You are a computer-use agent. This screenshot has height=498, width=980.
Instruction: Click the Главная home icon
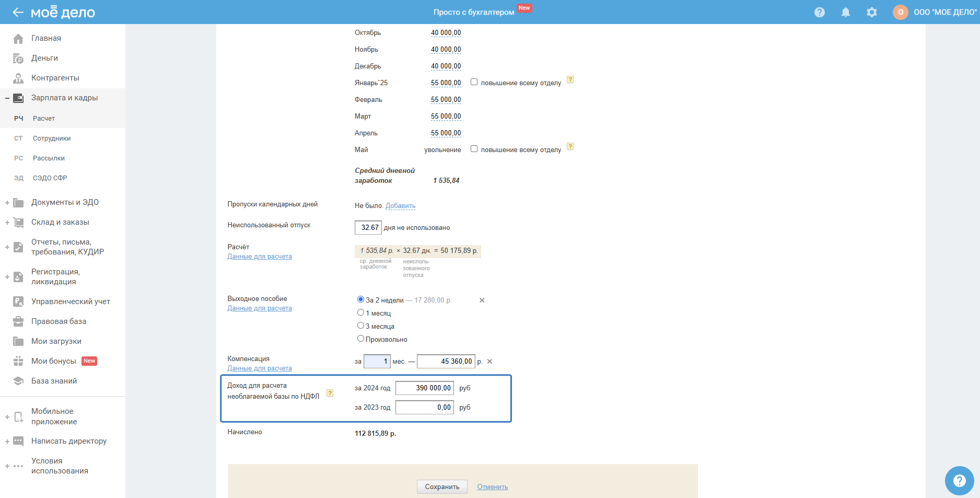[18, 38]
